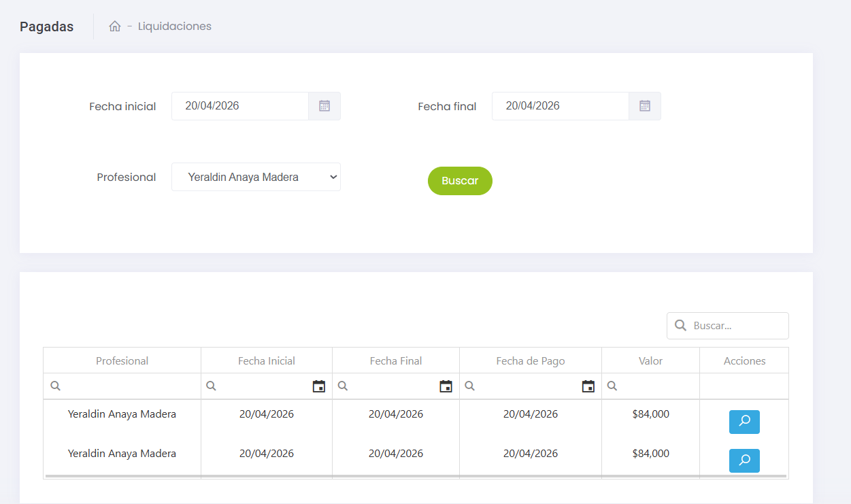
Task: Focus the Fecha inicial date field
Action: [x=240, y=106]
